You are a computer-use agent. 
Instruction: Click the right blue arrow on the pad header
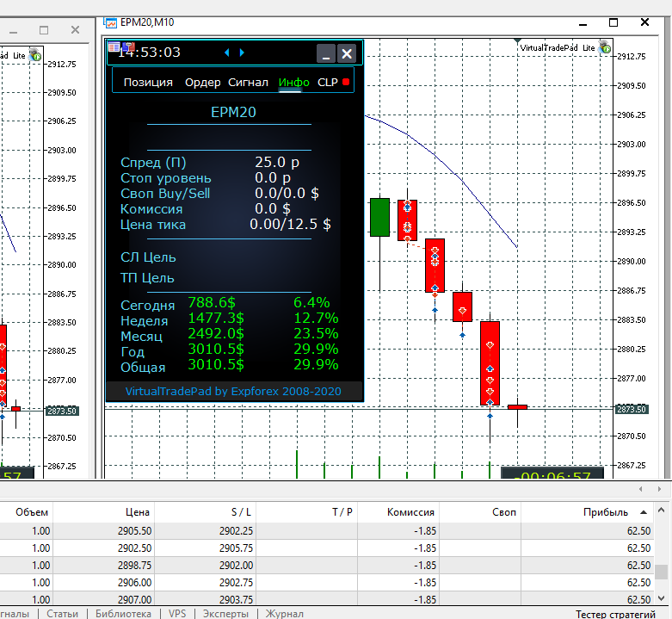[242, 53]
